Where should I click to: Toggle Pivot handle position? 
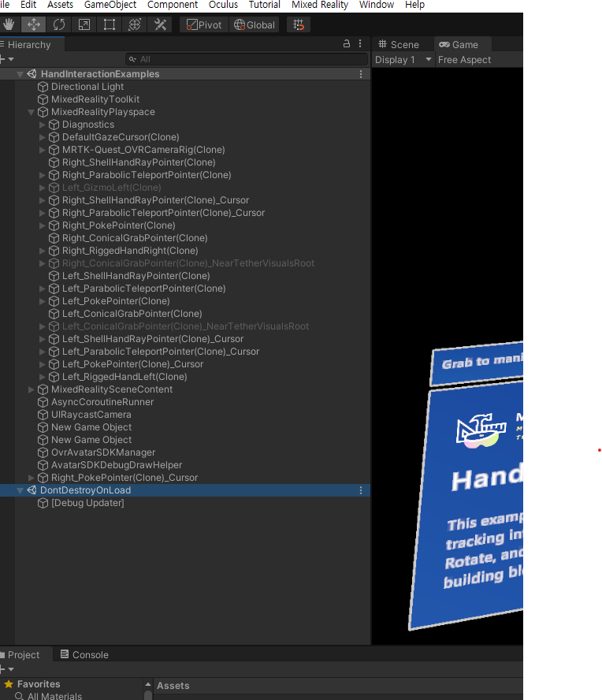(x=204, y=25)
